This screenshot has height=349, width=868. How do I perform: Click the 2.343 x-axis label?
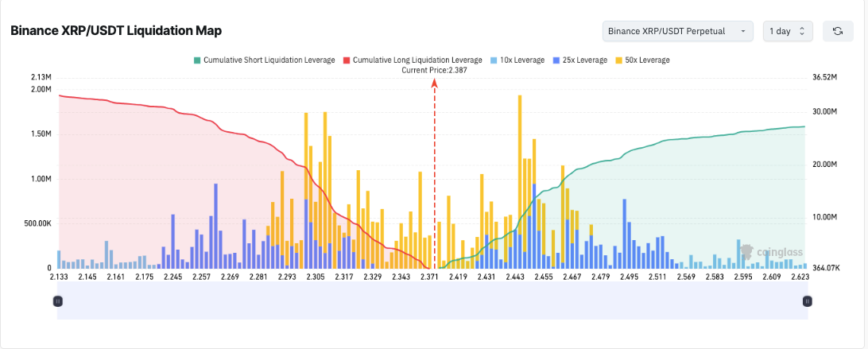pos(401,277)
